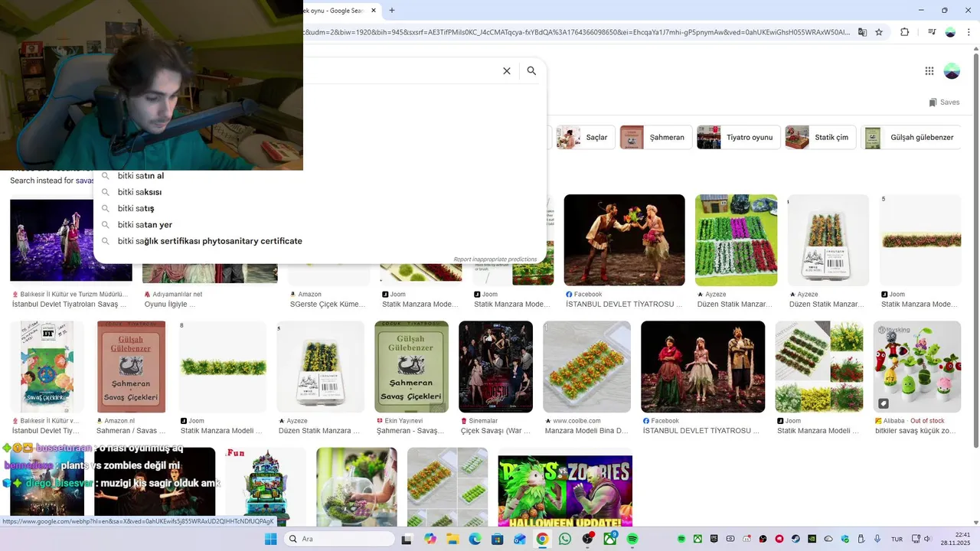Click the scrollbar up arrow

(975, 49)
